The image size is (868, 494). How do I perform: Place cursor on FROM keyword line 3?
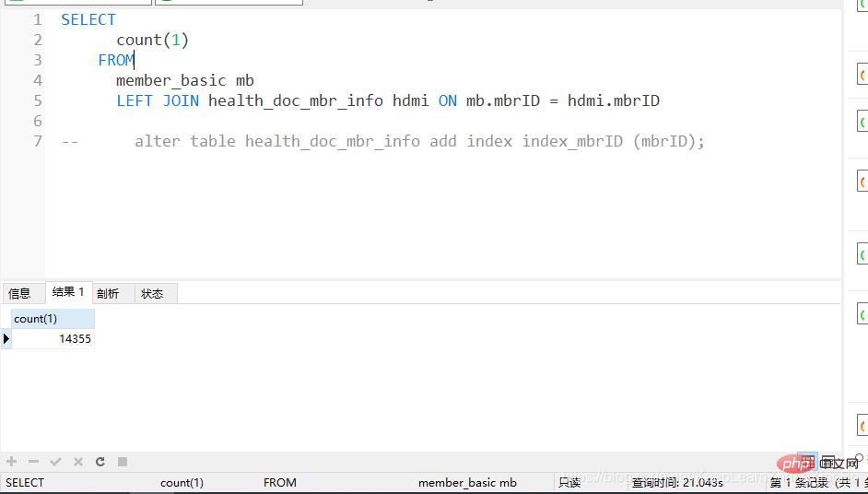116,60
